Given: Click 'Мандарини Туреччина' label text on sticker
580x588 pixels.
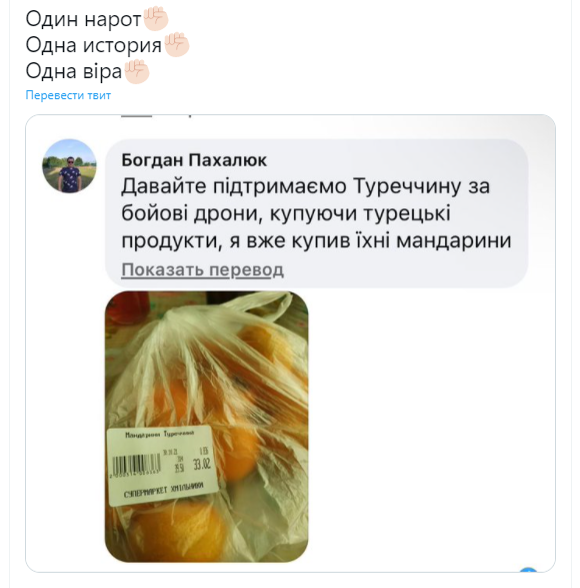Looking at the screenshot, I should point(160,434).
